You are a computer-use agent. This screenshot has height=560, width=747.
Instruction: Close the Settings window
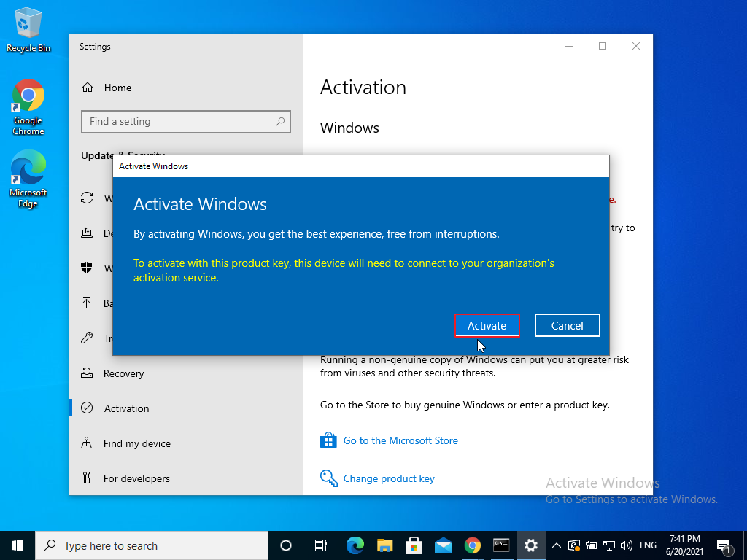tap(636, 46)
